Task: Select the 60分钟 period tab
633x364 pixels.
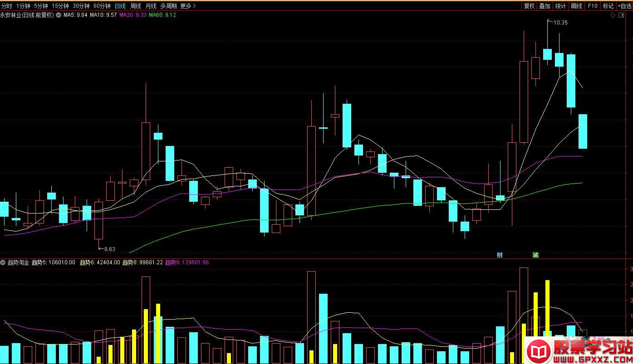Action: pos(102,6)
